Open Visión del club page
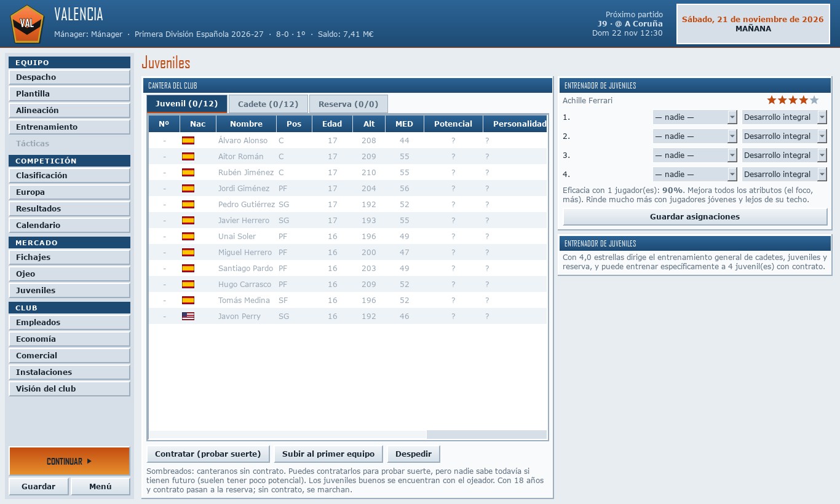Viewport: 840px width, 504px height. click(x=69, y=389)
